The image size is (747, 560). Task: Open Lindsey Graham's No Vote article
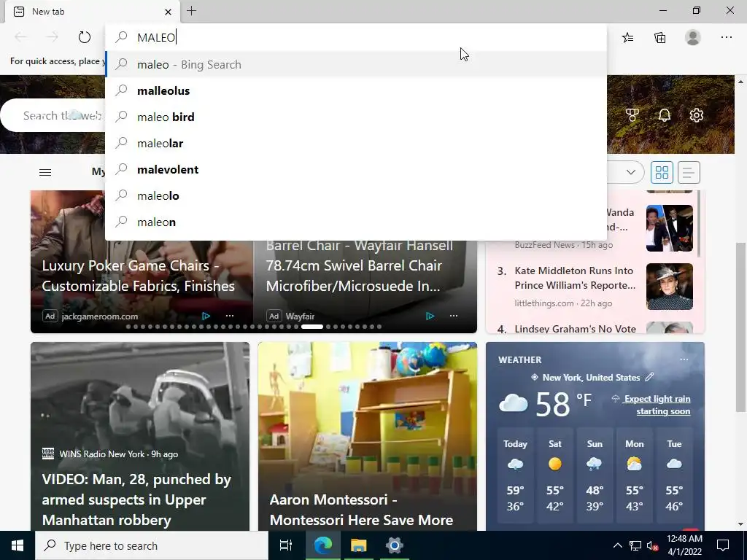pos(575,329)
